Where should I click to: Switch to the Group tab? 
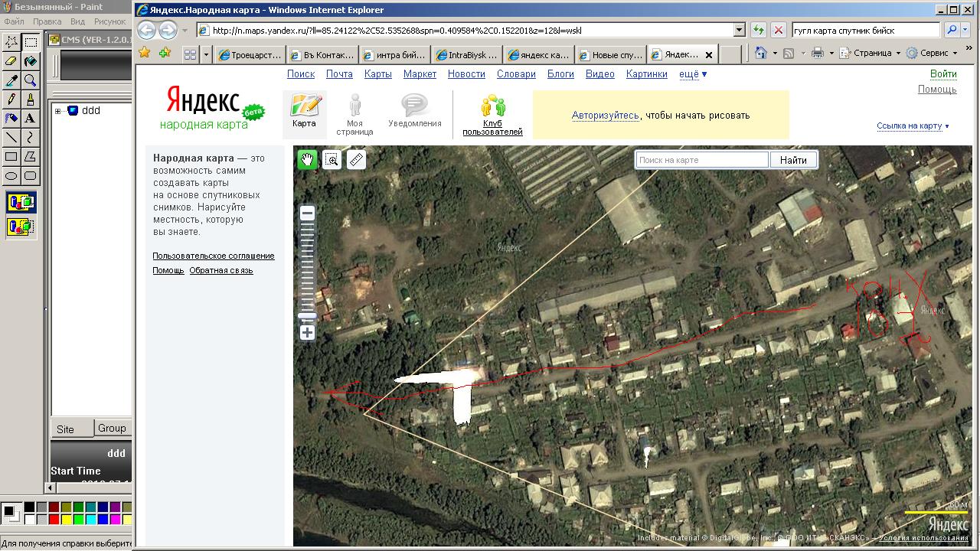[112, 429]
